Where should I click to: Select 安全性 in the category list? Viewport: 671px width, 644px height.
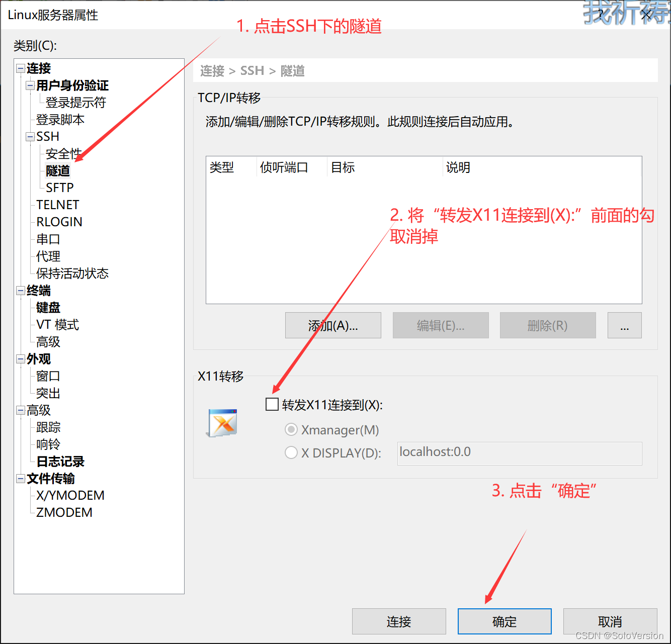click(63, 154)
